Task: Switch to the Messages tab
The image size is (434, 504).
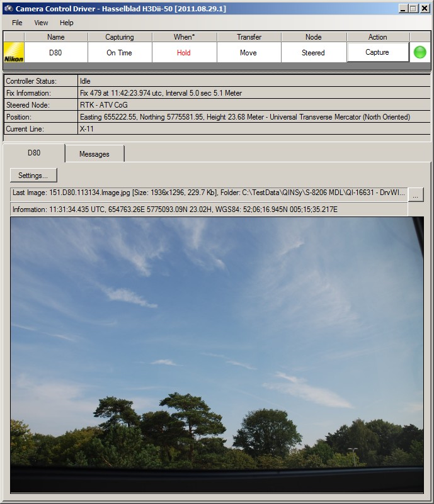Action: (x=94, y=154)
